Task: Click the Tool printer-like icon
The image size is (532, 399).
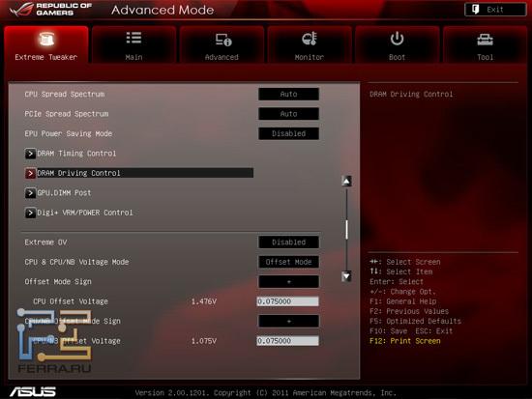Action: 485,40
